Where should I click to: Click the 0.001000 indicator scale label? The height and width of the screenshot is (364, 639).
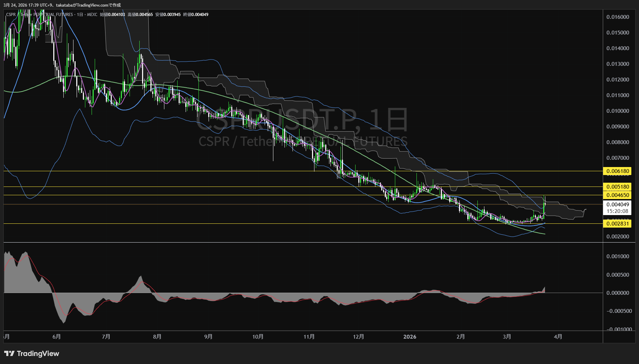click(x=617, y=256)
